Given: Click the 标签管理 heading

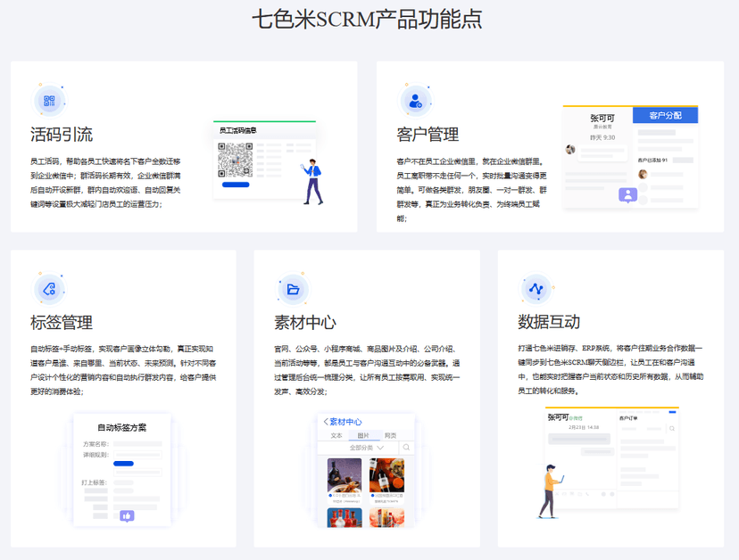Looking at the screenshot, I should coord(62,323).
